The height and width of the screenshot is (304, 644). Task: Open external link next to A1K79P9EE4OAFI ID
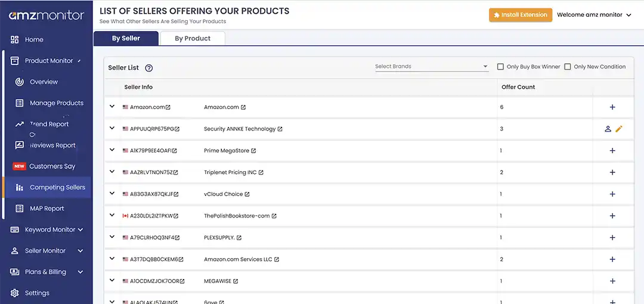coord(175,151)
